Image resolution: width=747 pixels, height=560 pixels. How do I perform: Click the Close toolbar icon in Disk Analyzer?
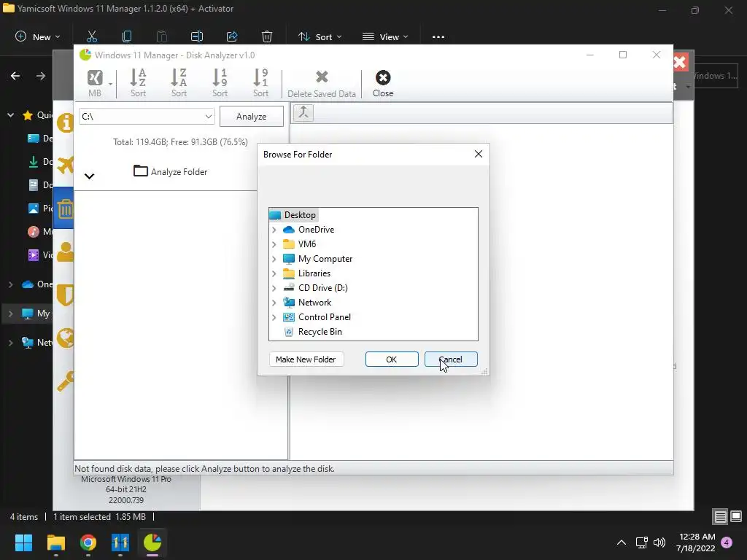click(x=383, y=83)
